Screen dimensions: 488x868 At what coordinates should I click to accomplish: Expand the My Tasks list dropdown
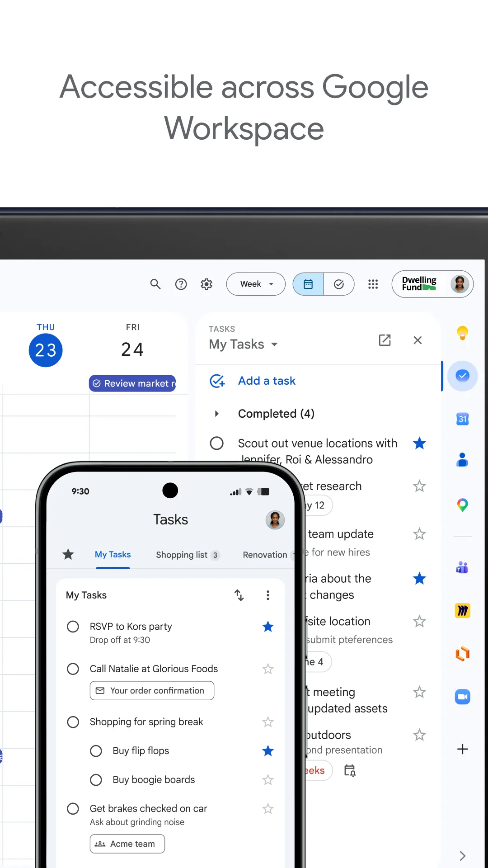pos(244,344)
